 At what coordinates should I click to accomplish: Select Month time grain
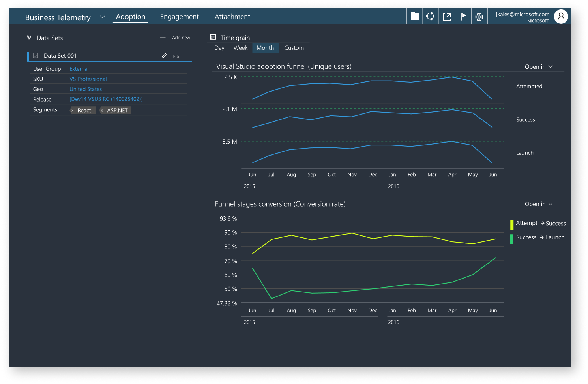point(265,48)
